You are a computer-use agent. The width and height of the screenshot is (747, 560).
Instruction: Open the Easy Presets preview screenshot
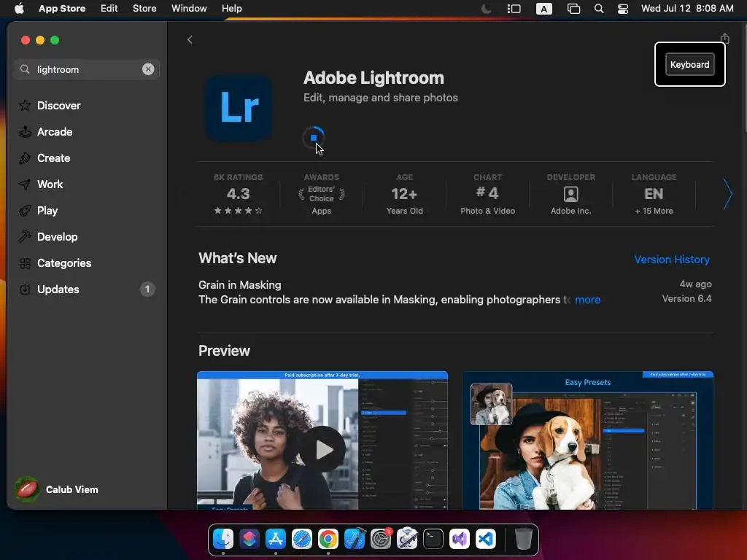[588, 440]
